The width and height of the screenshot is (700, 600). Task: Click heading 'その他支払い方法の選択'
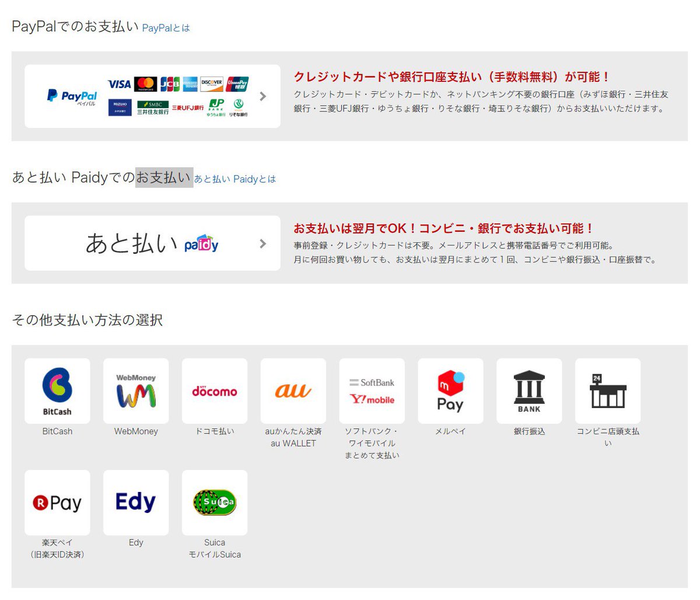tap(87, 320)
